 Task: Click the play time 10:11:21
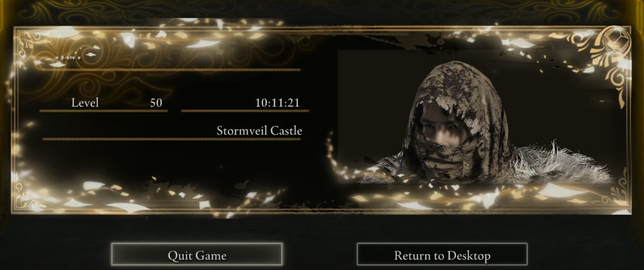[277, 103]
